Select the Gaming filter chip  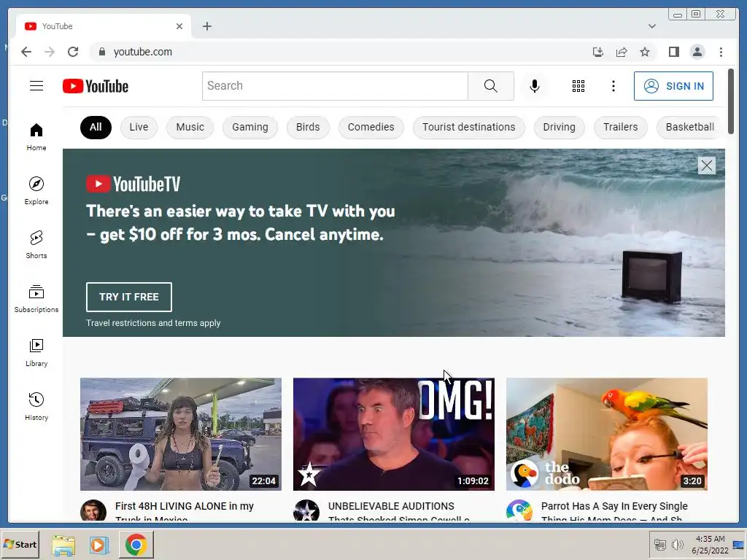click(250, 127)
